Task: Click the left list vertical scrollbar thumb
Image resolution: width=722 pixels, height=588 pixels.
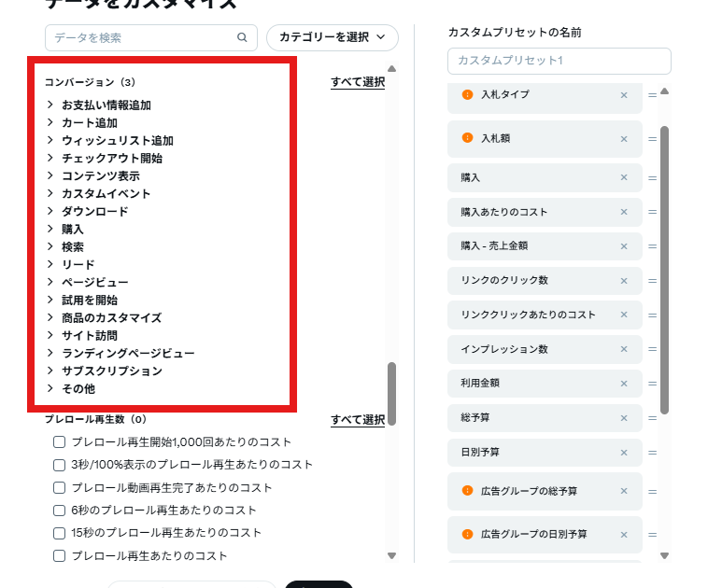Action: coord(391,392)
